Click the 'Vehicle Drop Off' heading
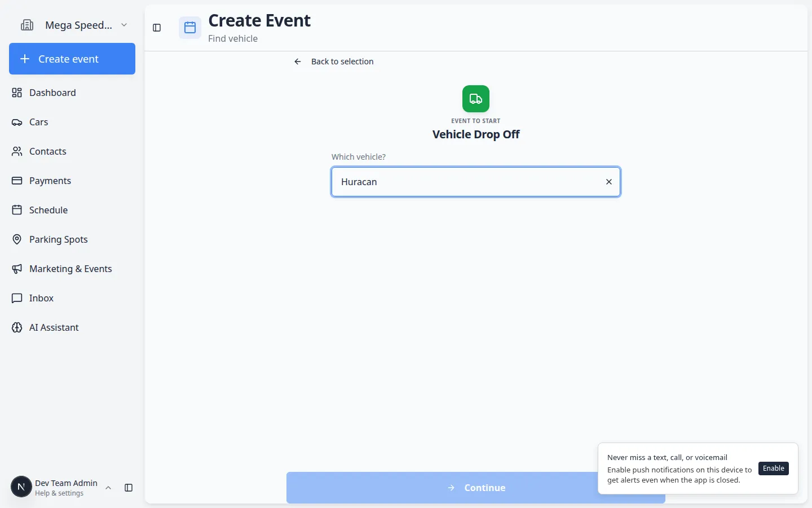The image size is (812, 508). pyautogui.click(x=476, y=134)
